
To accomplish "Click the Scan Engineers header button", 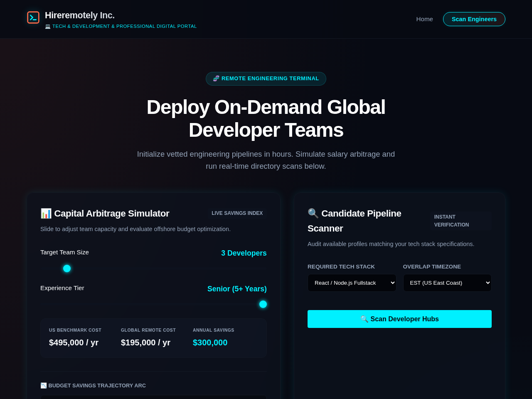I will pos(474,19).
